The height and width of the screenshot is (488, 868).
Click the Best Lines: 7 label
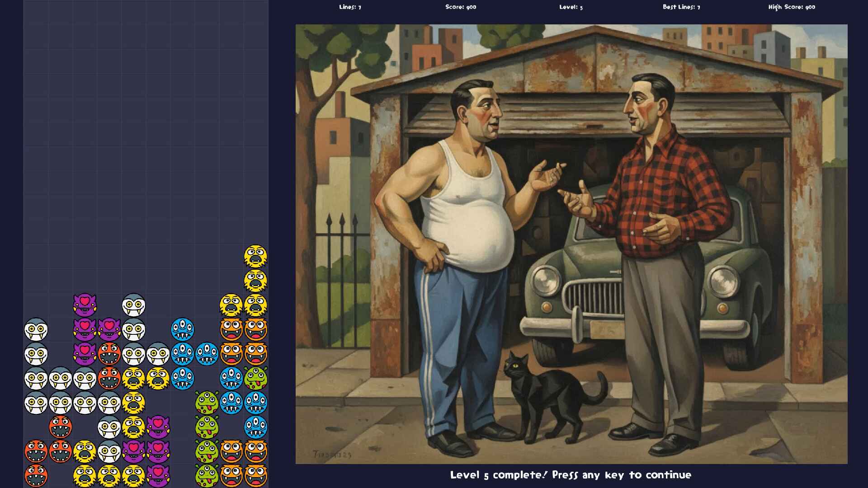coord(681,7)
